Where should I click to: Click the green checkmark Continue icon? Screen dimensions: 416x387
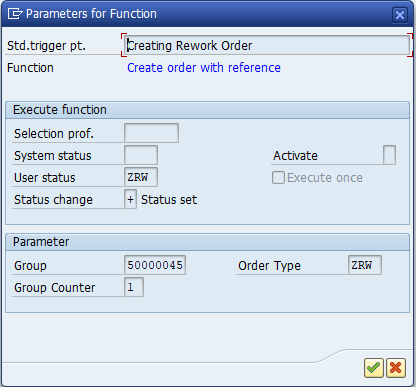374,368
